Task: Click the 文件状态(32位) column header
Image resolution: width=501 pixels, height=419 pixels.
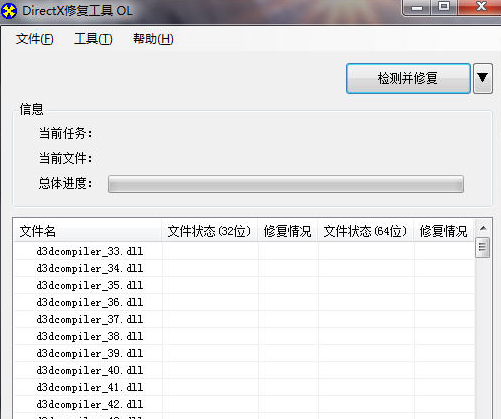Action: 209,231
